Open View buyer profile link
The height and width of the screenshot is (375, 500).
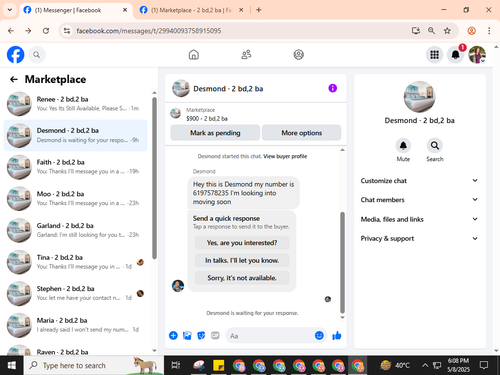285,156
